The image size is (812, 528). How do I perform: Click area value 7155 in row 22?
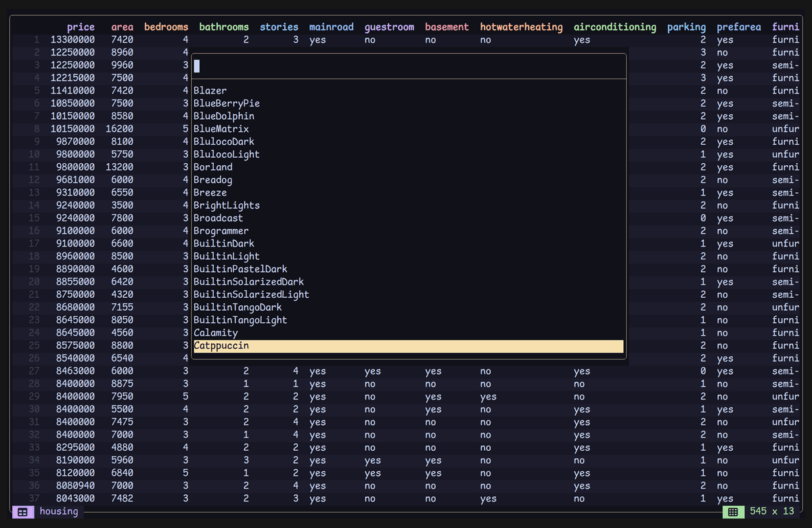pos(122,307)
